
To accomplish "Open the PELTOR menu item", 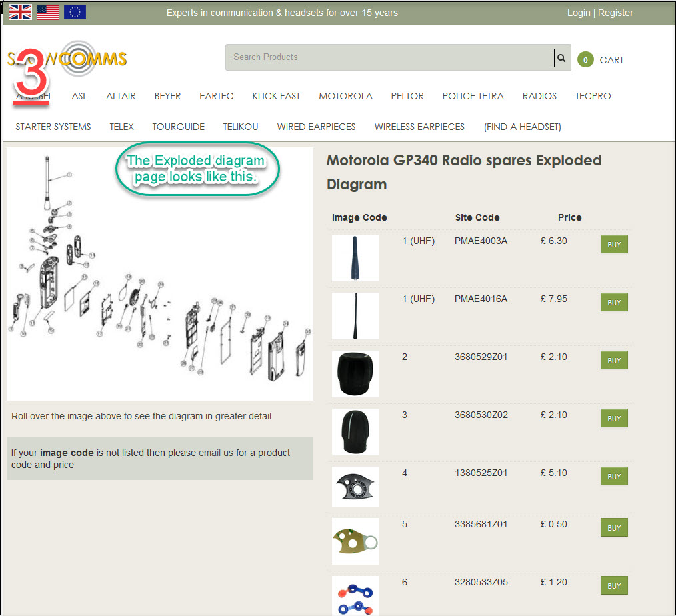I will (x=407, y=96).
